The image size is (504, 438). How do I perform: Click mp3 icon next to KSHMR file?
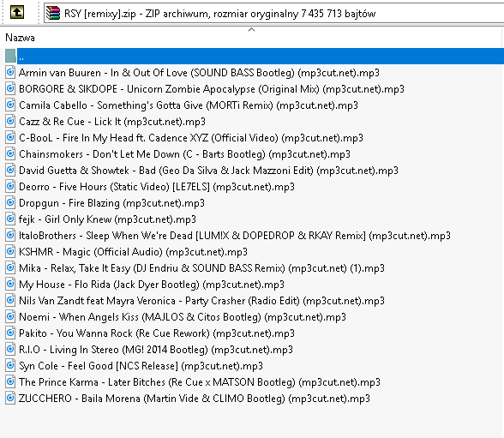pos(10,252)
